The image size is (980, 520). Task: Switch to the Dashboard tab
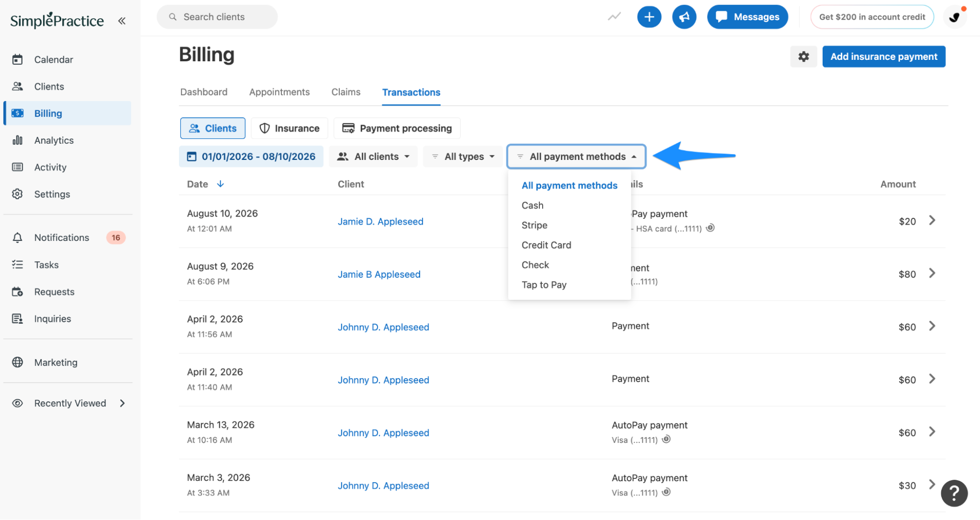coord(204,92)
